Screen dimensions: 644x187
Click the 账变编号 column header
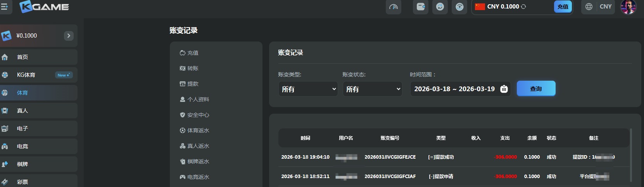click(x=390, y=138)
